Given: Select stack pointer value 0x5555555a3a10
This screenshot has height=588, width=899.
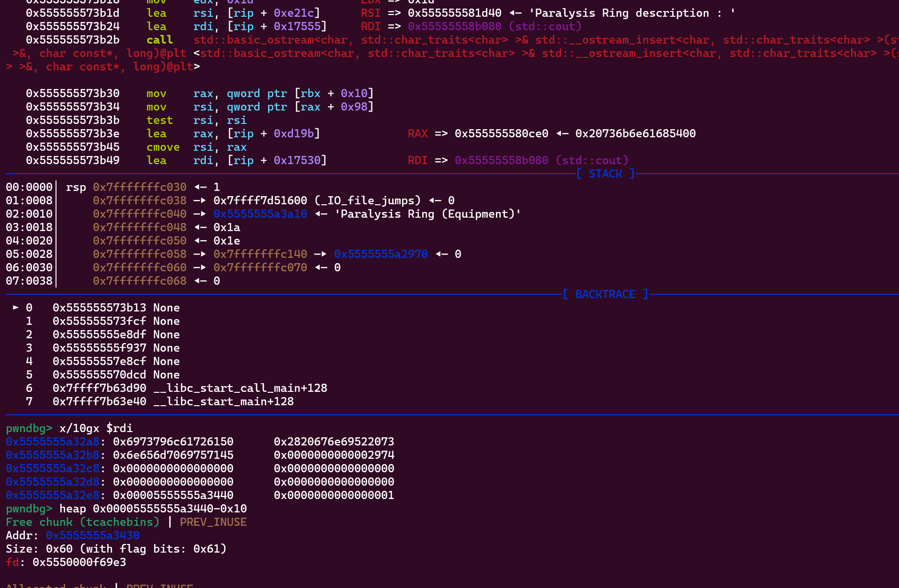Looking at the screenshot, I should [x=260, y=214].
